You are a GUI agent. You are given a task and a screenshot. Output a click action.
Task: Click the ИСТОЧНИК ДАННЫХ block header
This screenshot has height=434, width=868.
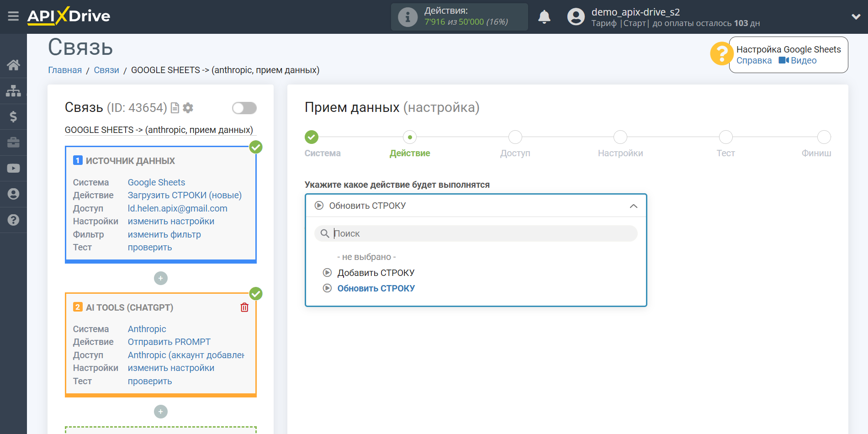[x=130, y=161]
